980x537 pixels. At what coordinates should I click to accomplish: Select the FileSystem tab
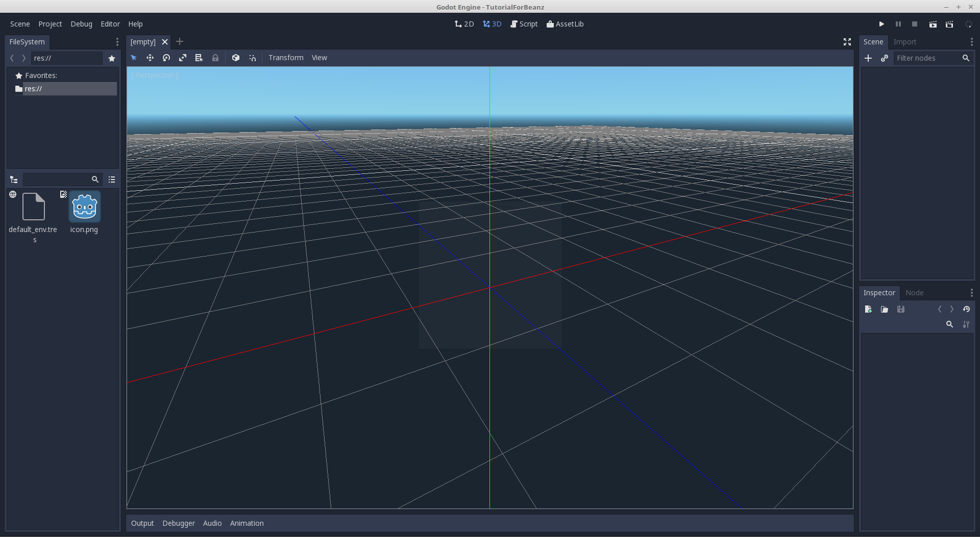(x=27, y=42)
